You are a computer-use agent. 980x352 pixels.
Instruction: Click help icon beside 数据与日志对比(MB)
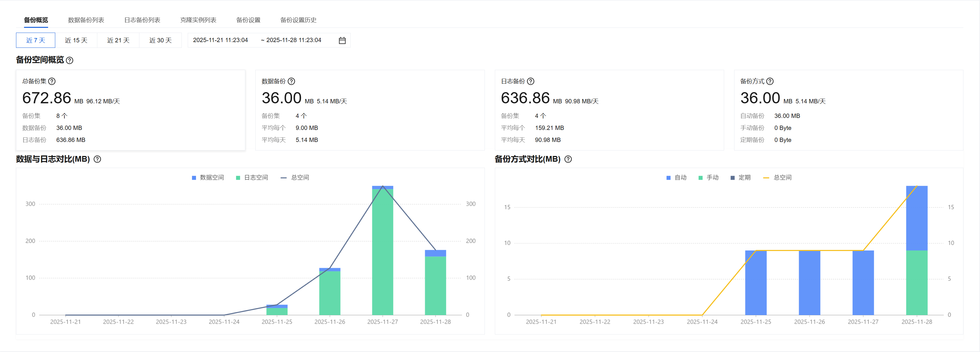97,159
